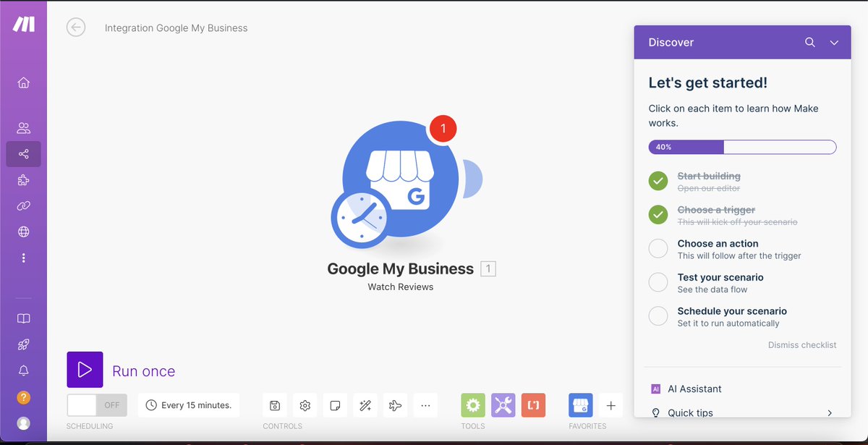Image resolution: width=868 pixels, height=445 pixels.
Task: Open Notifications bell icon
Action: [x=23, y=371]
